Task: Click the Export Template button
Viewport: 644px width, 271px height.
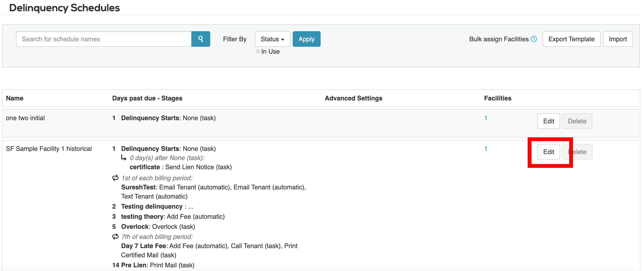Action: (x=571, y=39)
